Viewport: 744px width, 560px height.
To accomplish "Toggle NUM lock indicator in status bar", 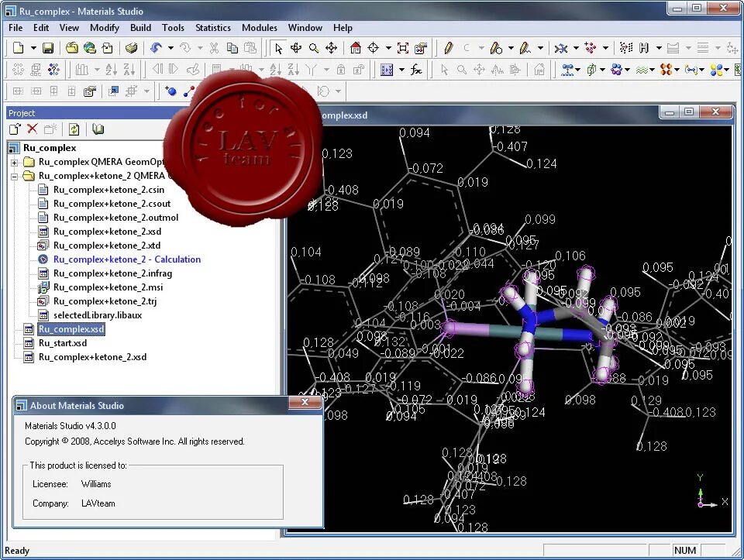I will [684, 549].
